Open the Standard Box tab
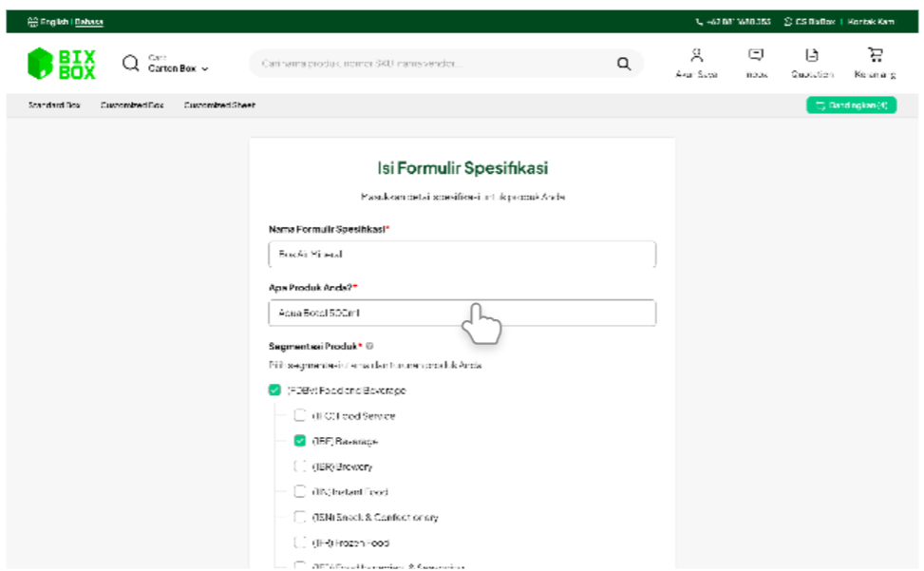 point(54,105)
